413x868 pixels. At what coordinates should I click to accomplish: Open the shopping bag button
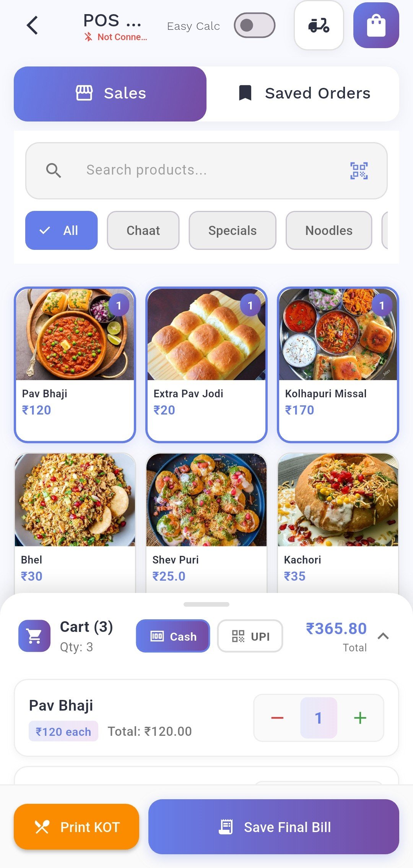376,26
